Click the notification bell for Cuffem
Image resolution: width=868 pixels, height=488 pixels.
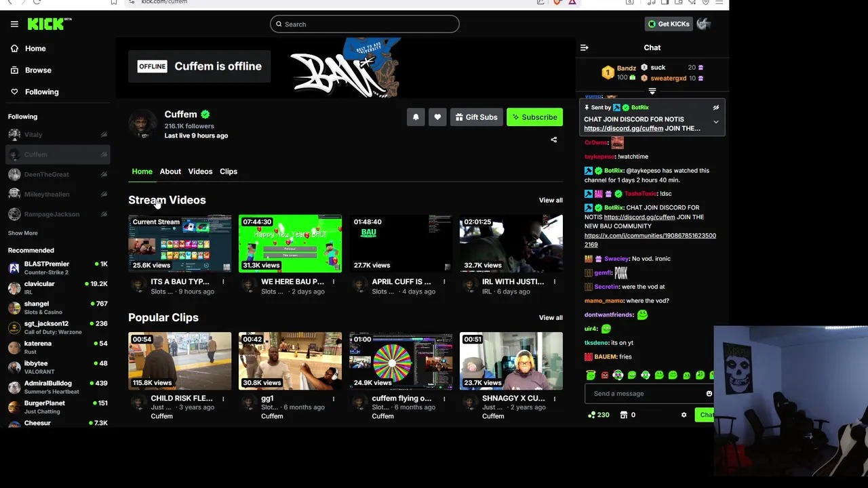pos(416,117)
